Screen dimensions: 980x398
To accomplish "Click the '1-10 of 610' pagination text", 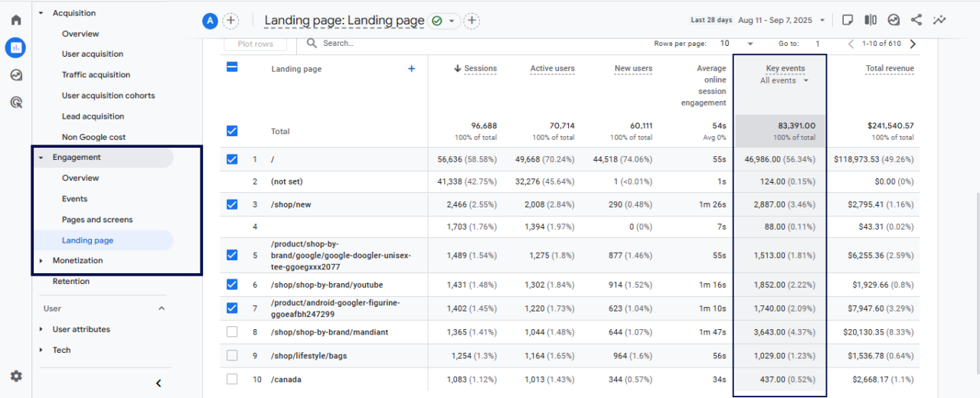I will pyautogui.click(x=881, y=44).
